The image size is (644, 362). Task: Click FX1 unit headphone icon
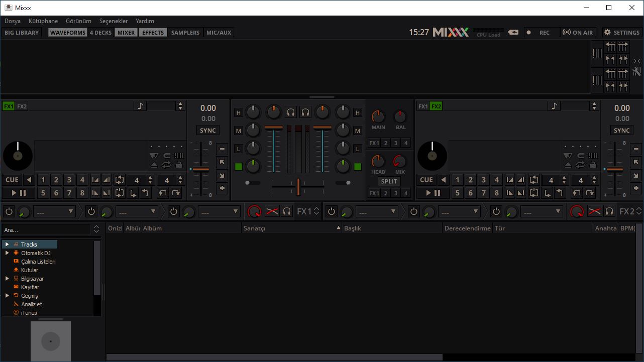(x=287, y=211)
